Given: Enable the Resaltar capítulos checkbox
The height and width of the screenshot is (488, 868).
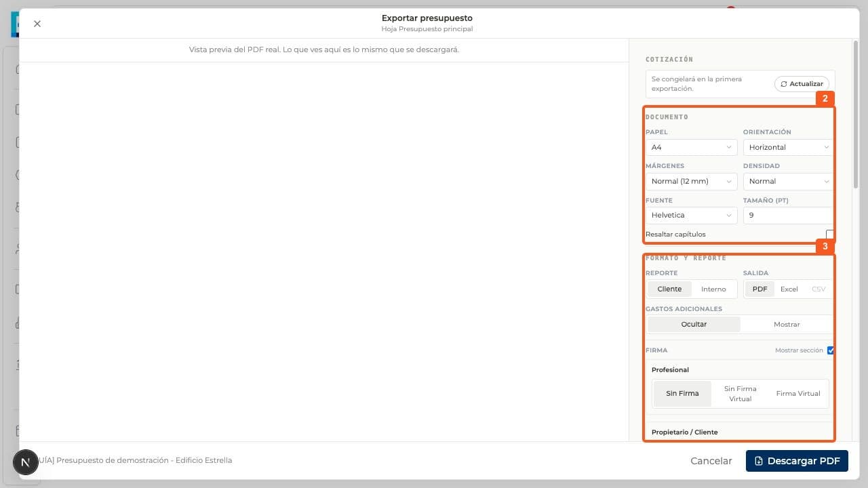Looking at the screenshot, I should pos(830,235).
